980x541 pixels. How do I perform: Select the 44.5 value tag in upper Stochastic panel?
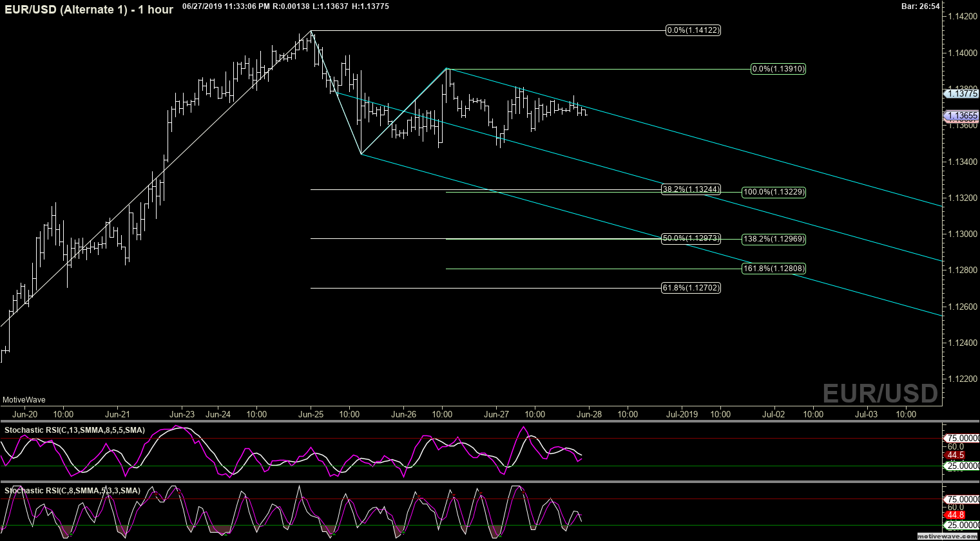[956, 455]
